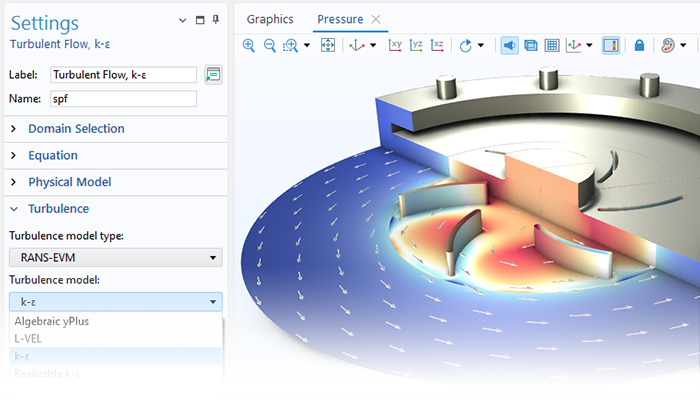This screenshot has height=400, width=700.
Task: Click the rotate view icon
Action: (x=466, y=45)
